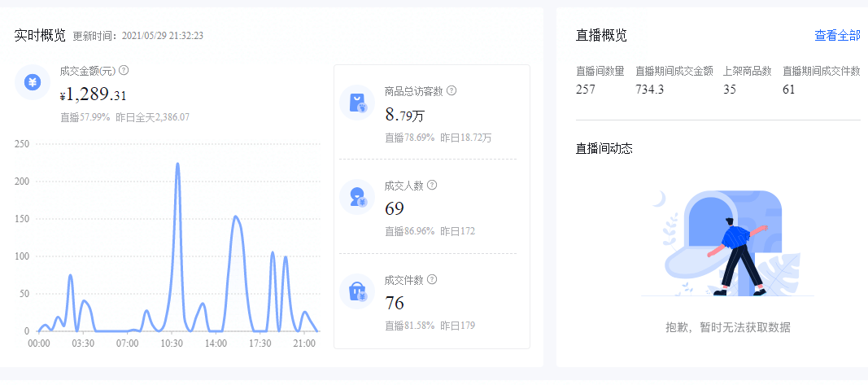
Task: Click the 直播间动态 section heading
Action: 604,148
